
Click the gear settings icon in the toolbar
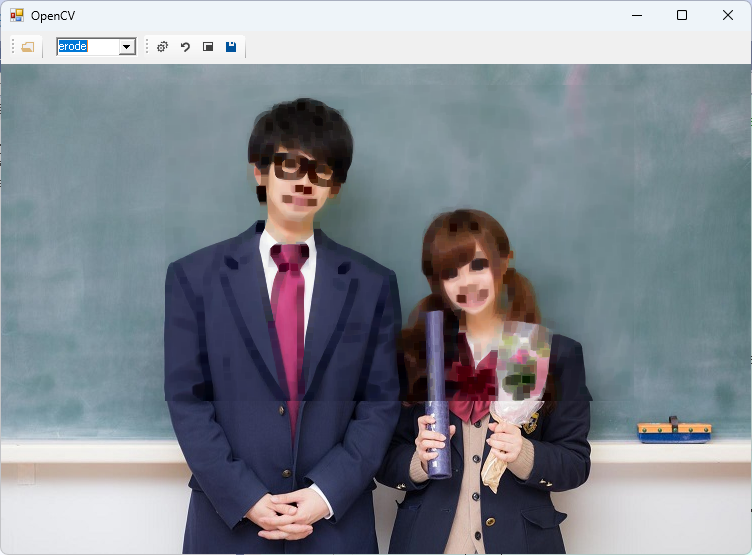pos(163,47)
